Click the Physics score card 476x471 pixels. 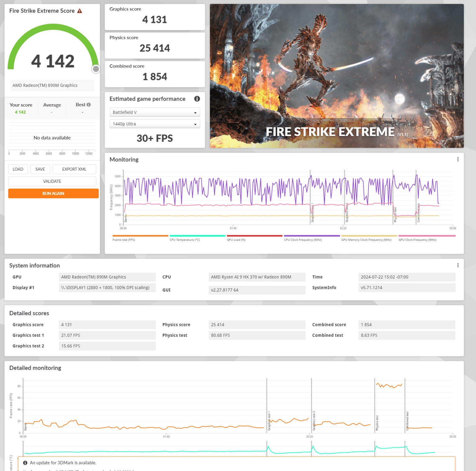pyautogui.click(x=155, y=46)
